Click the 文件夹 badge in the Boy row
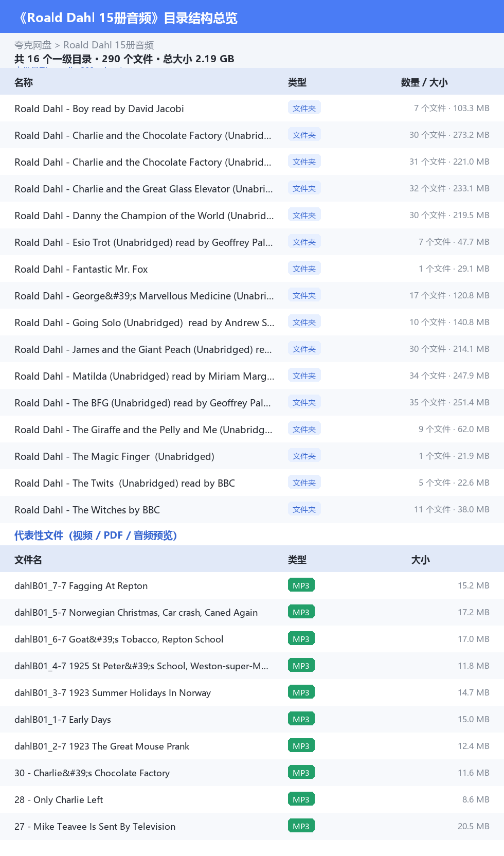This screenshot has height=856, width=504. pos(304,108)
